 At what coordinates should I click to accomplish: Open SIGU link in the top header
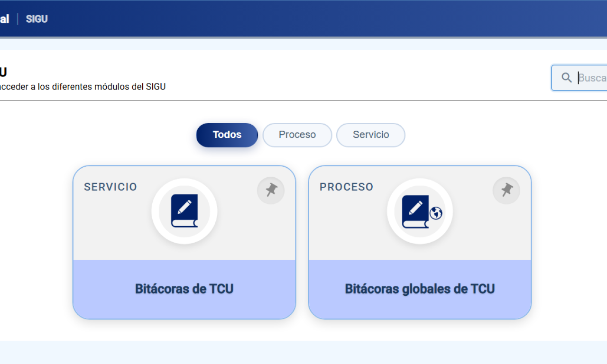pyautogui.click(x=37, y=19)
